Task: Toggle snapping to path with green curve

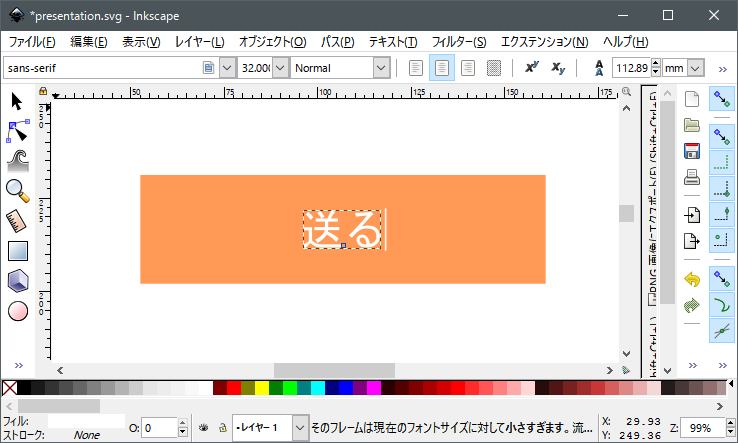Action: point(722,305)
